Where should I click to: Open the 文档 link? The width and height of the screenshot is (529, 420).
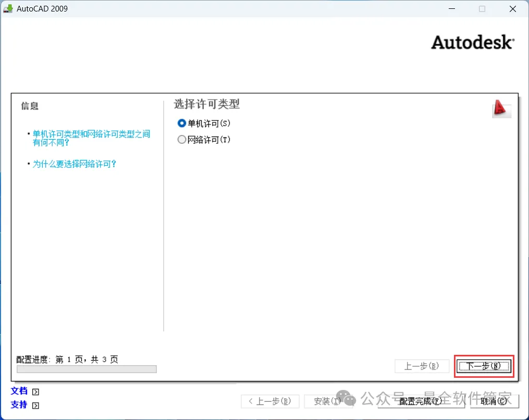click(x=19, y=391)
